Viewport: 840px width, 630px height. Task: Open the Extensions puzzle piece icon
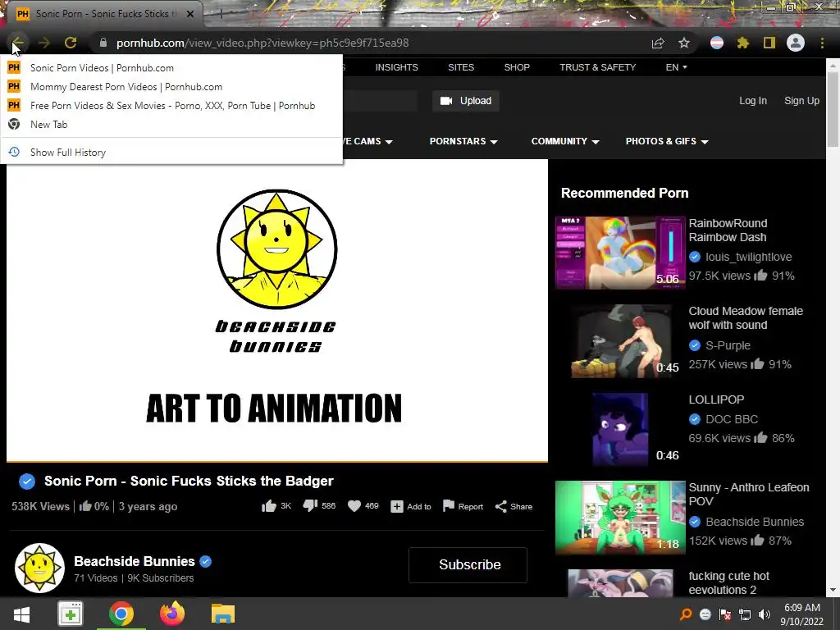pyautogui.click(x=742, y=43)
